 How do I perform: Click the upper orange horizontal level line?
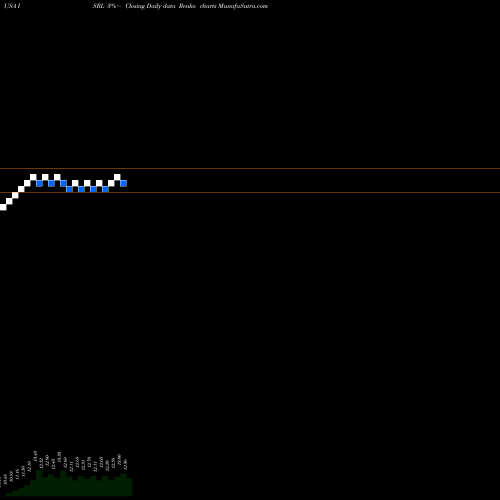pyautogui.click(x=250, y=169)
